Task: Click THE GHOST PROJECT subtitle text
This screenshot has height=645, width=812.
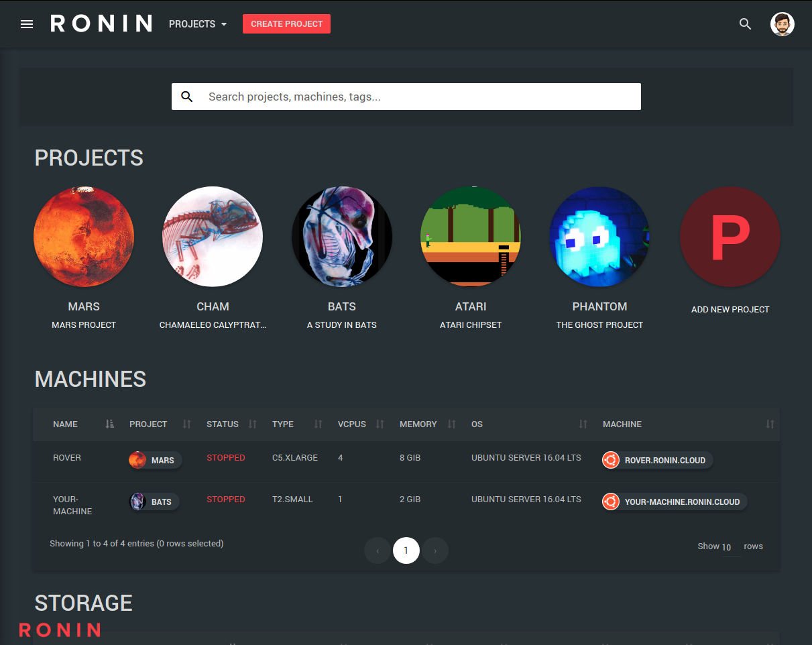Action: (x=599, y=325)
